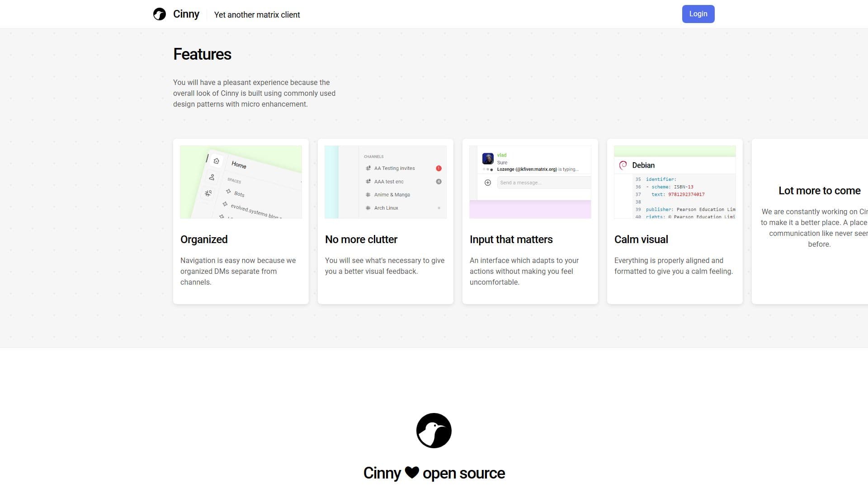Open the Input that matters screenshot thumbnail
This screenshot has width=868, height=488.
point(530,182)
